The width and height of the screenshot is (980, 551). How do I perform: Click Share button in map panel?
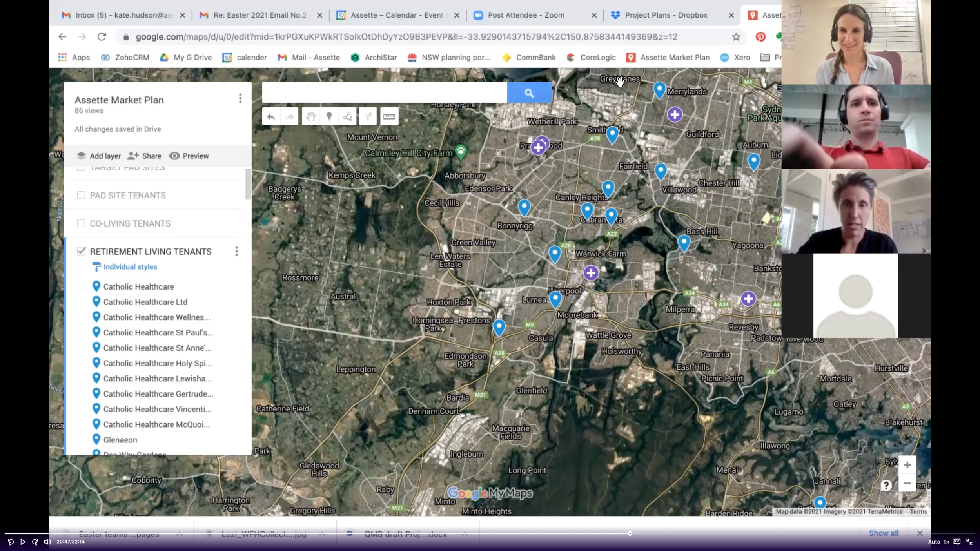coord(144,156)
